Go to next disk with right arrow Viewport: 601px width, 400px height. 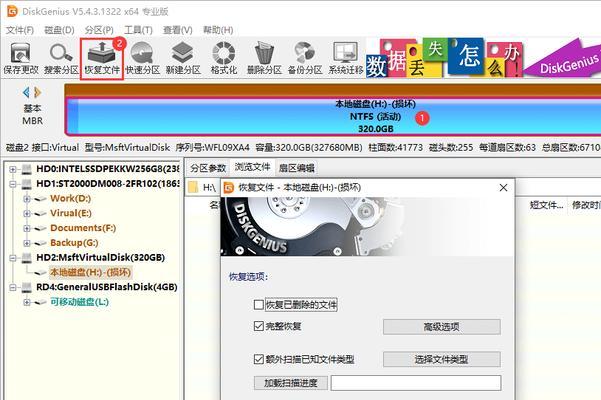pyautogui.click(x=38, y=92)
